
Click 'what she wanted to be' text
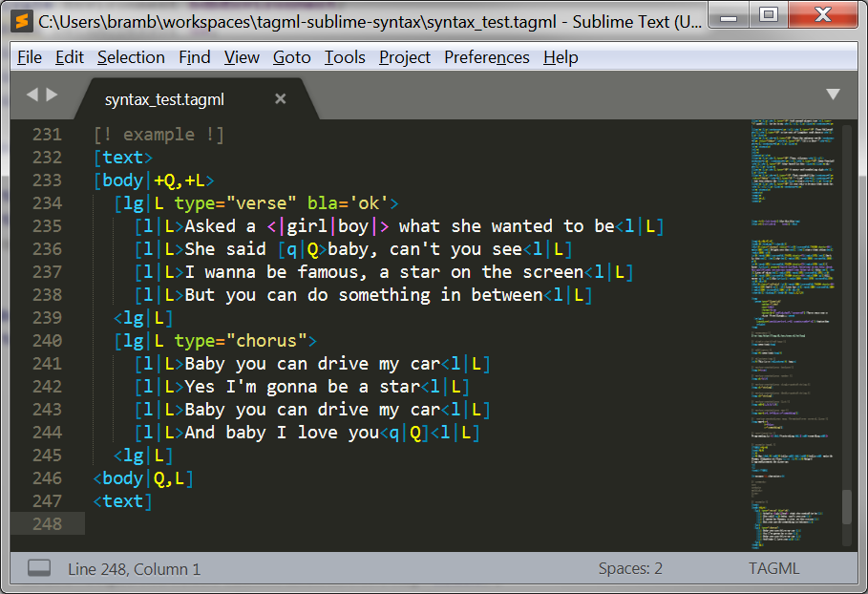coord(506,226)
